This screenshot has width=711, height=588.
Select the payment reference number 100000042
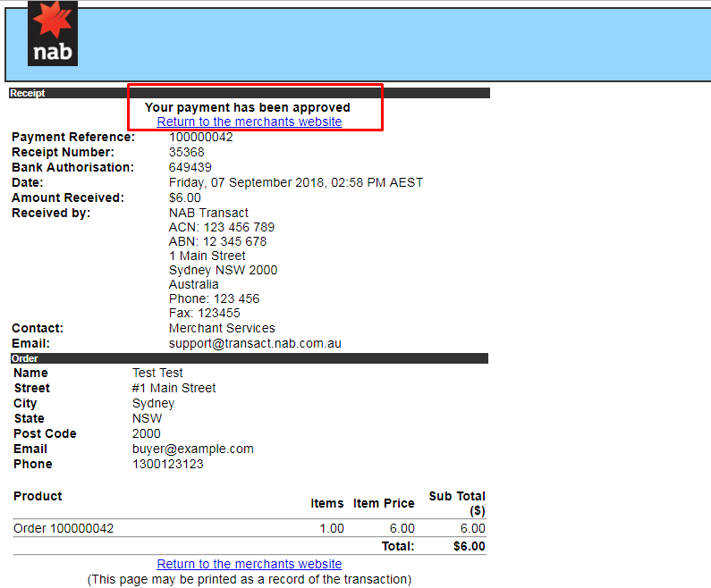200,137
